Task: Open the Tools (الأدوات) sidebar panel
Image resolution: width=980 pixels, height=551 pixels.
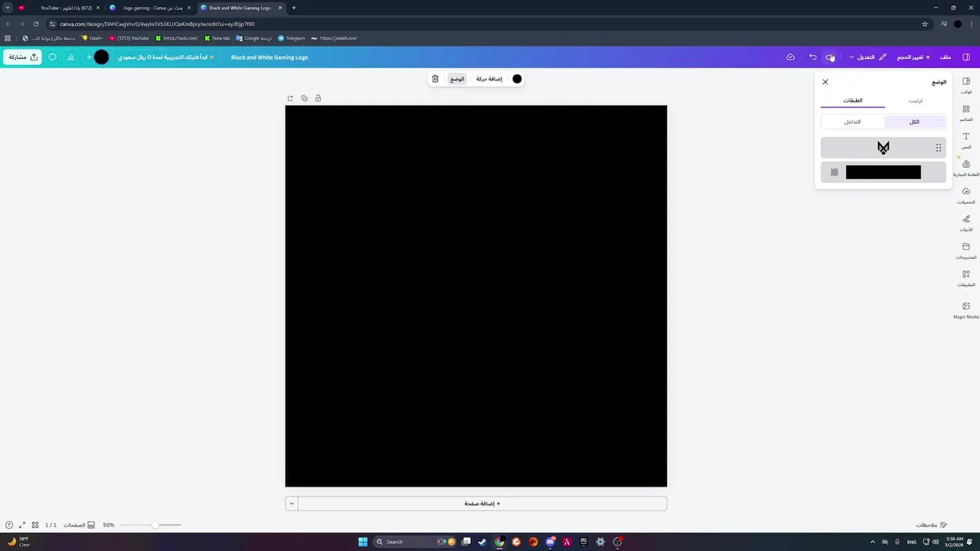Action: point(966,223)
